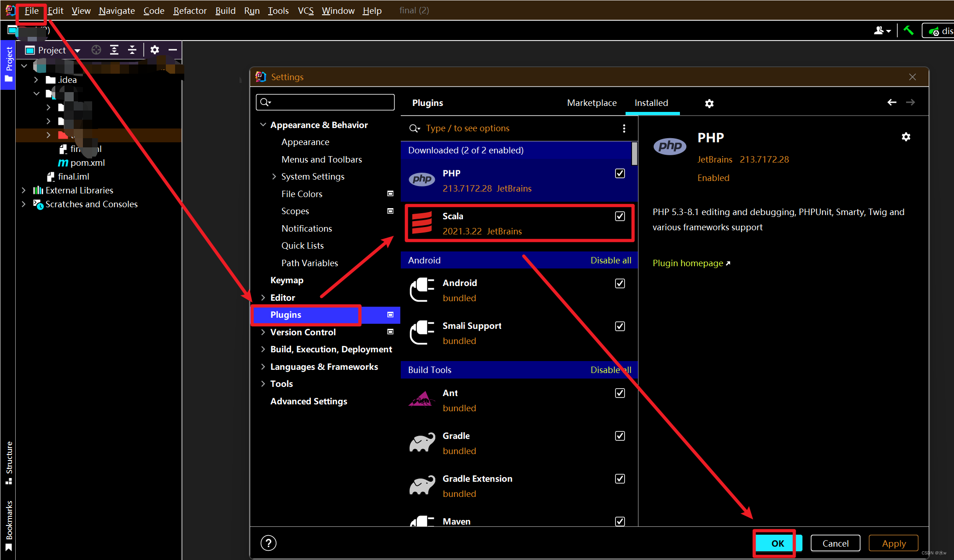Screen dimensions: 954x560
Task: Click the Apply button
Action: tap(894, 543)
